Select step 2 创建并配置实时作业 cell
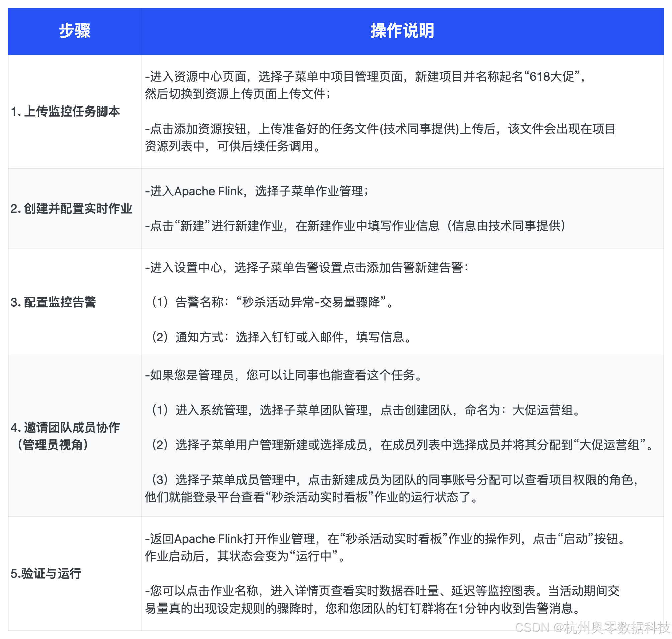672x639 pixels. coord(71,208)
